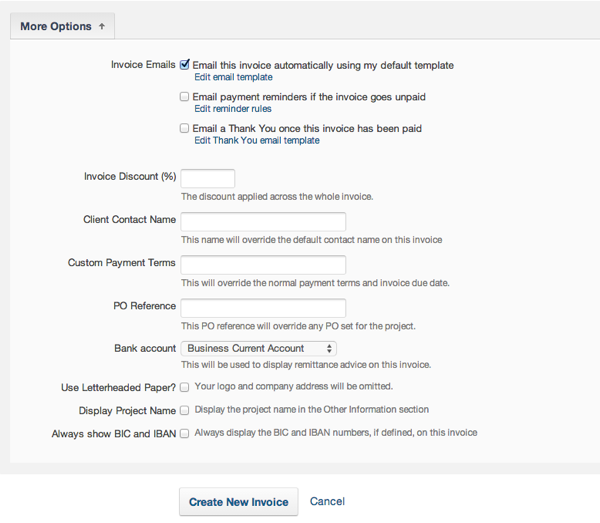
Task: Click the PO Reference text box
Action: pyautogui.click(x=263, y=307)
